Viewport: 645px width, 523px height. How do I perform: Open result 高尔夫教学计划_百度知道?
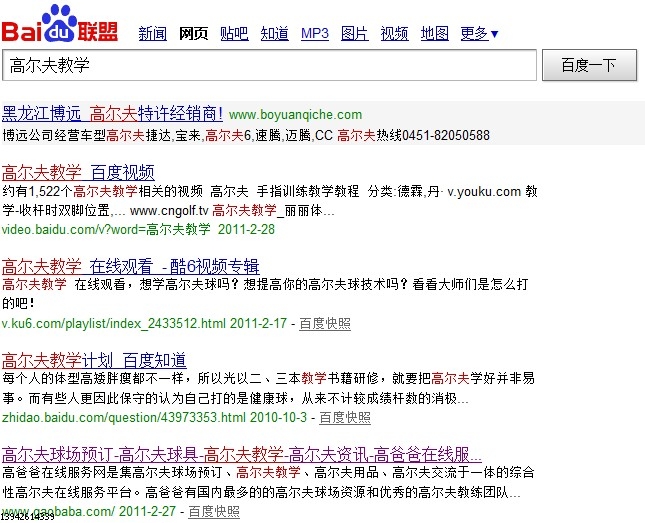point(94,360)
